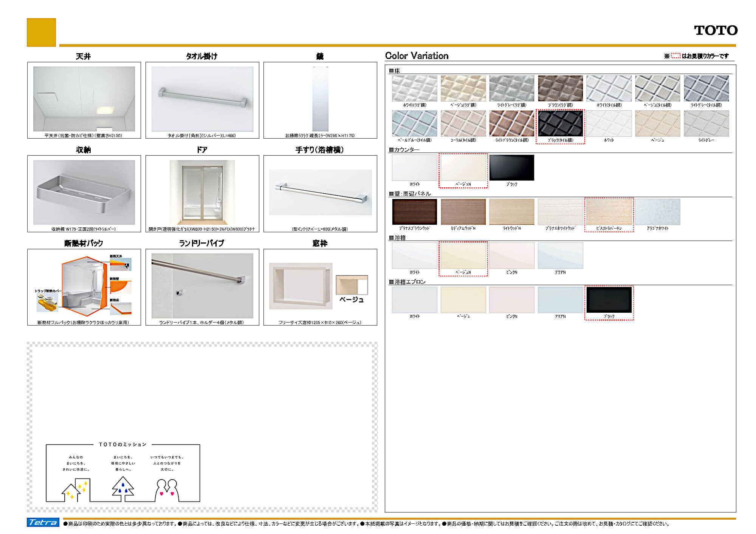Click the トラップ断熱カバー diagram label

(x=48, y=291)
